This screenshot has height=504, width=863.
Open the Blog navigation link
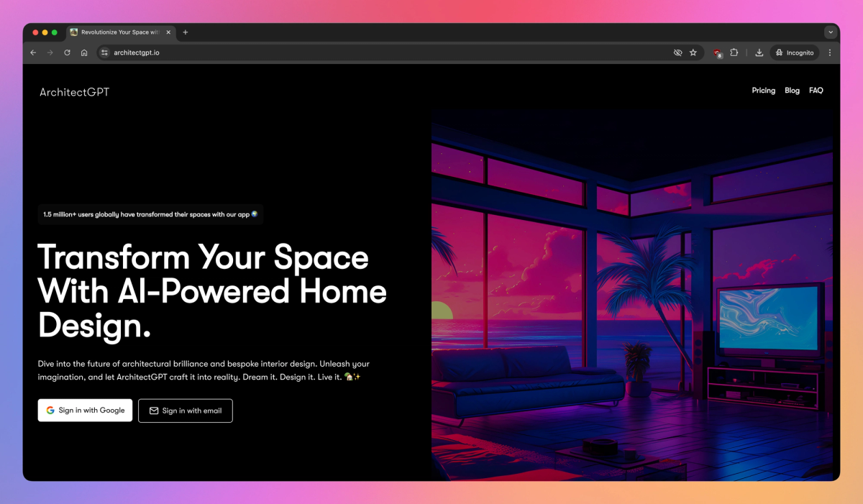792,91
